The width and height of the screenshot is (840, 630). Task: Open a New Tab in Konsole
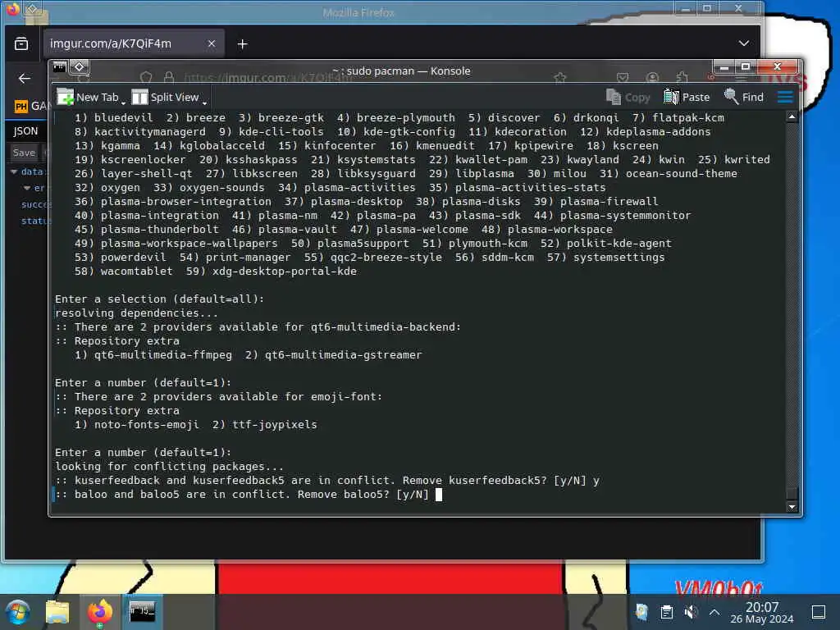(x=88, y=97)
